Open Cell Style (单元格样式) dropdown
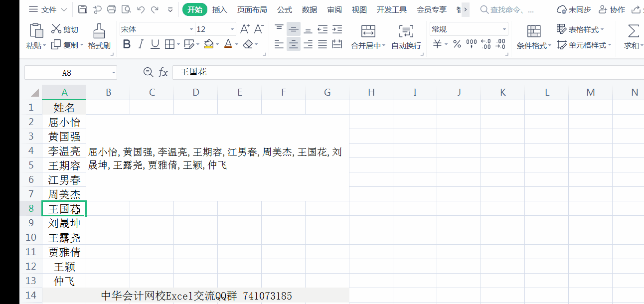This screenshot has width=644, height=304. [584, 45]
